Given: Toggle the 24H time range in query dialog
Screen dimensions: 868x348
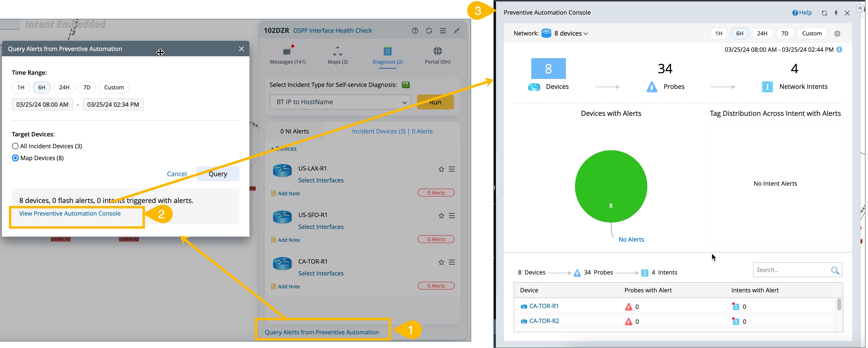Looking at the screenshot, I should pyautogui.click(x=64, y=87).
